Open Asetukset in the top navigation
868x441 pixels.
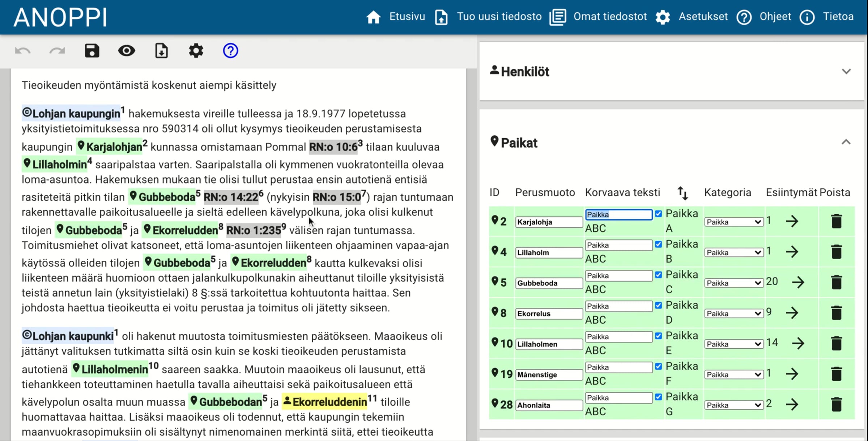coord(692,17)
